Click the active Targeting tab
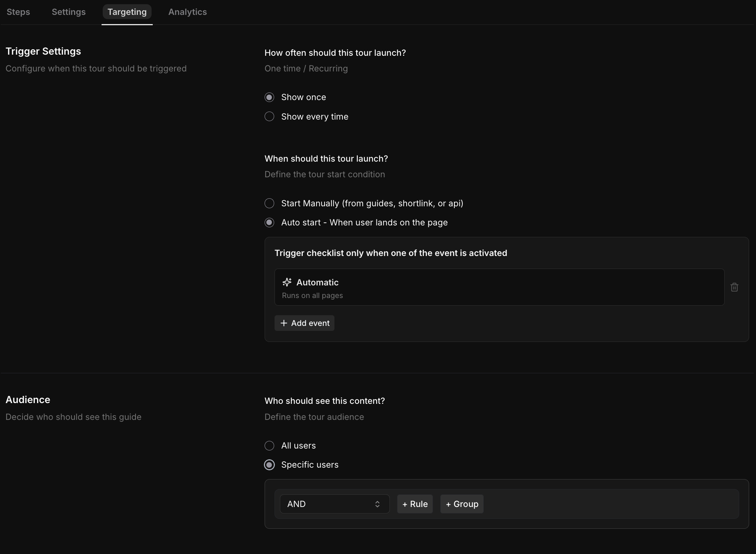The width and height of the screenshot is (756, 554). [x=127, y=12]
